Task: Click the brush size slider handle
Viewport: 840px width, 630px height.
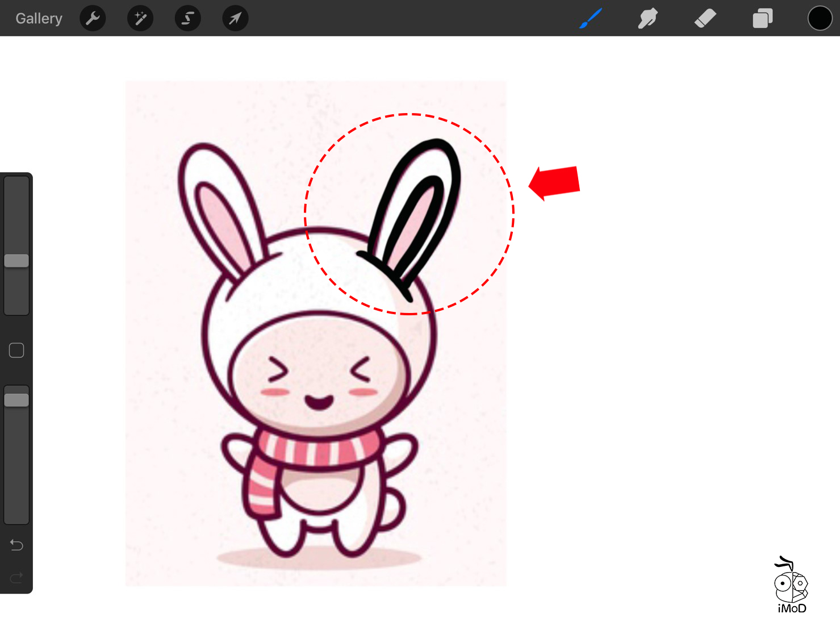Action: 16,261
